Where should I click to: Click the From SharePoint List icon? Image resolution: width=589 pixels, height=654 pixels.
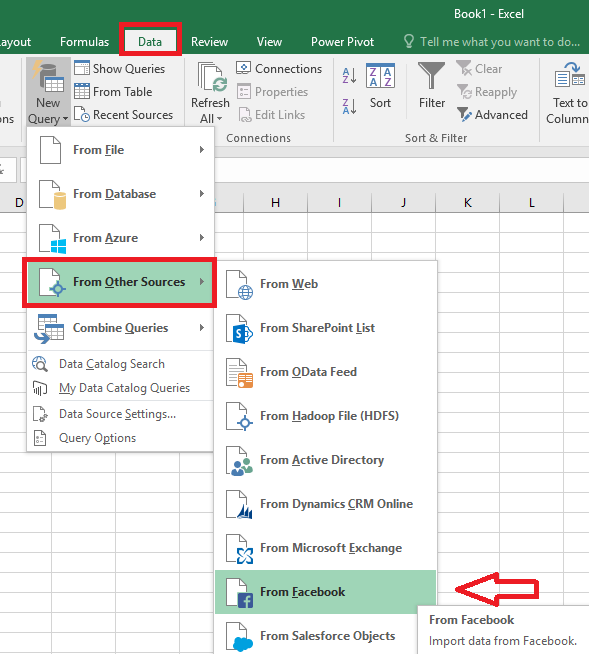(239, 329)
